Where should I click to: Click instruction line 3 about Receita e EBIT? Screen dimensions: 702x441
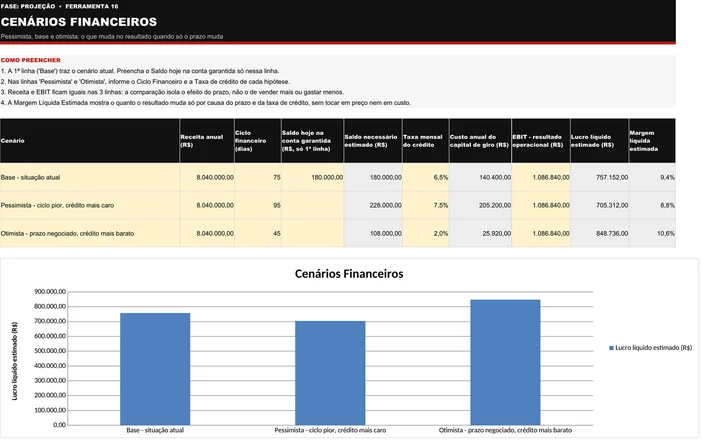[172, 92]
